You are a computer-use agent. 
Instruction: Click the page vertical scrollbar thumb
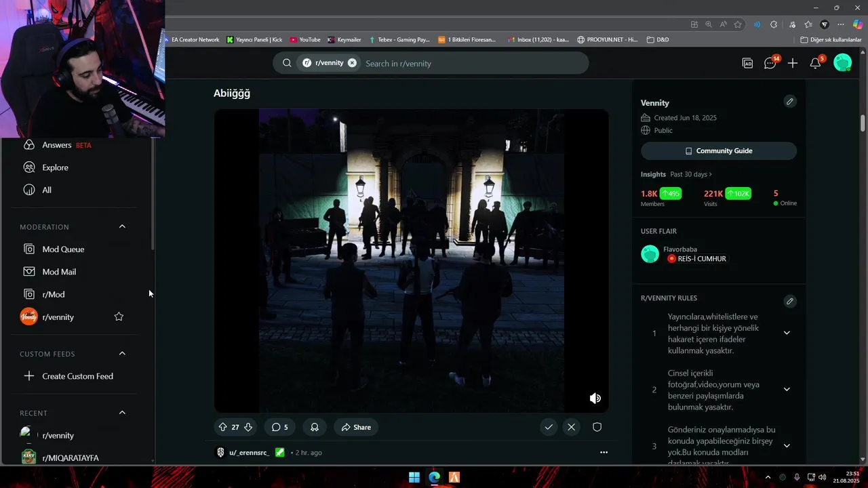coord(863,123)
